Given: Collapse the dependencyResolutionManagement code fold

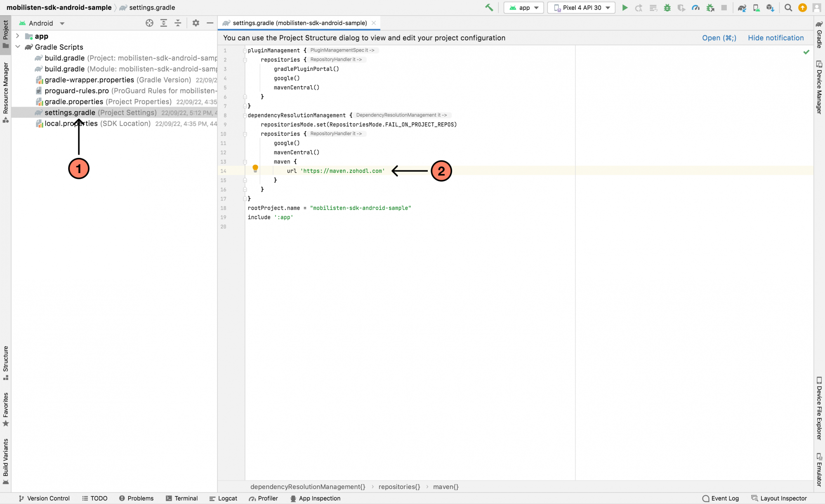Looking at the screenshot, I should (x=245, y=115).
